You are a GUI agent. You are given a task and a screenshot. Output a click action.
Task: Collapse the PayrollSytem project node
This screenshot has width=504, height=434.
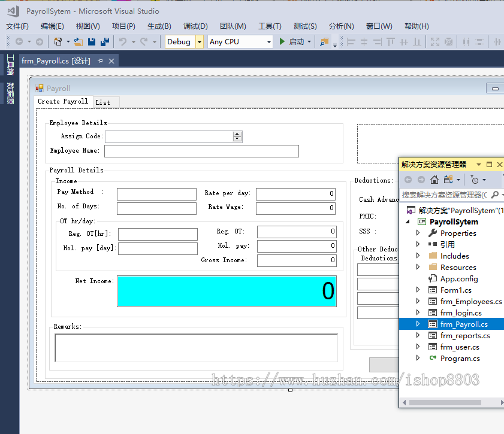click(x=409, y=221)
